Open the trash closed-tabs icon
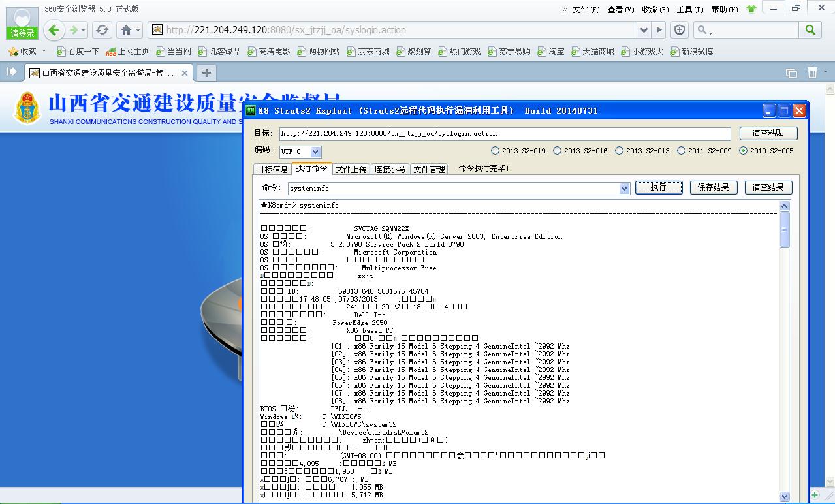Screen dimensions: 835x504 [812, 72]
